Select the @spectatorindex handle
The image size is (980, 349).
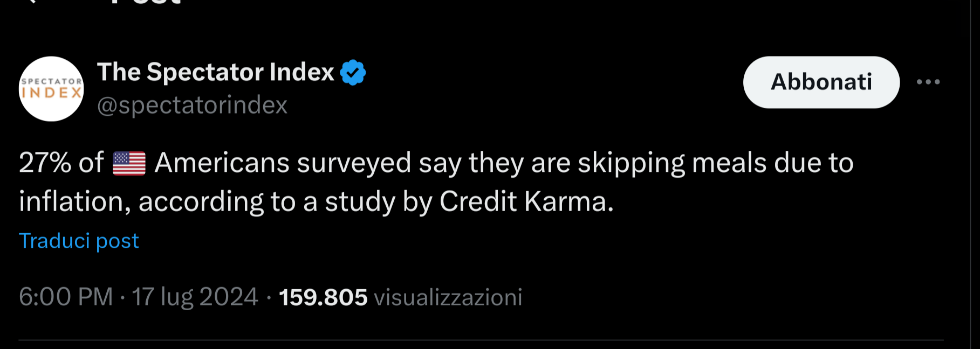192,106
